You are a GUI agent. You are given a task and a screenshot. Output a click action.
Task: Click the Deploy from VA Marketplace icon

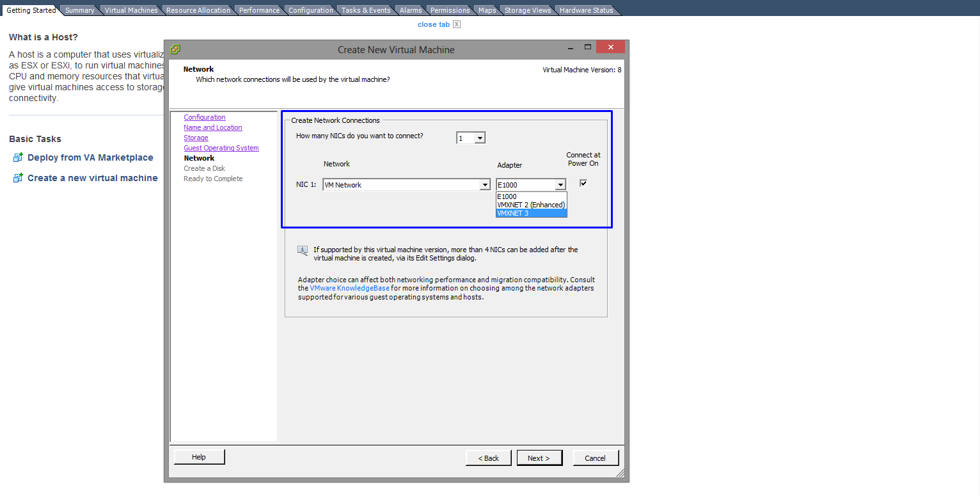(x=18, y=157)
